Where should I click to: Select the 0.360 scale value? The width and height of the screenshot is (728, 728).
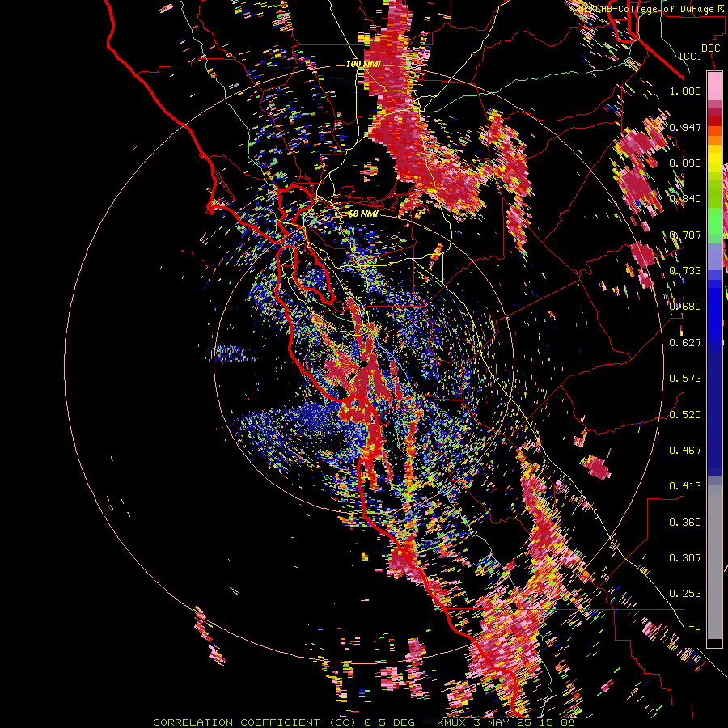click(x=685, y=523)
